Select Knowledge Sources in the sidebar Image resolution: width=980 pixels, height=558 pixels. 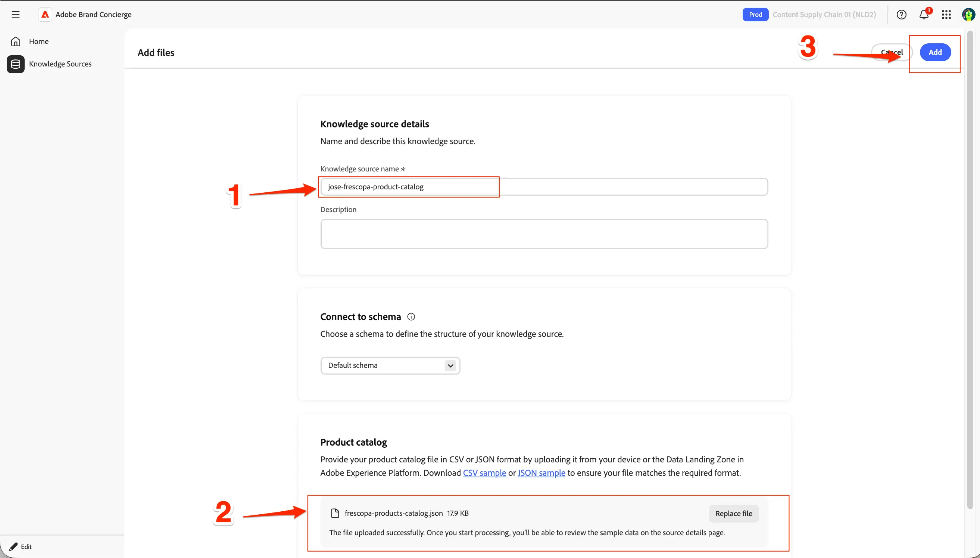[x=60, y=64]
